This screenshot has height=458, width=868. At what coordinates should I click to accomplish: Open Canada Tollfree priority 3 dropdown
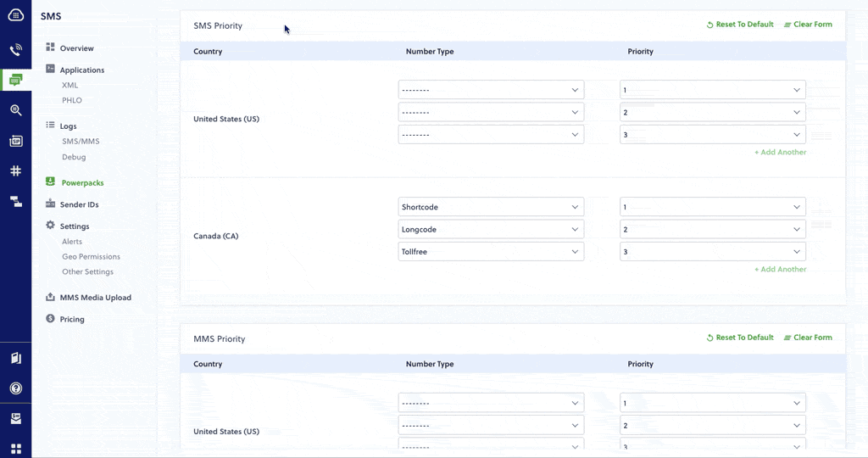712,252
